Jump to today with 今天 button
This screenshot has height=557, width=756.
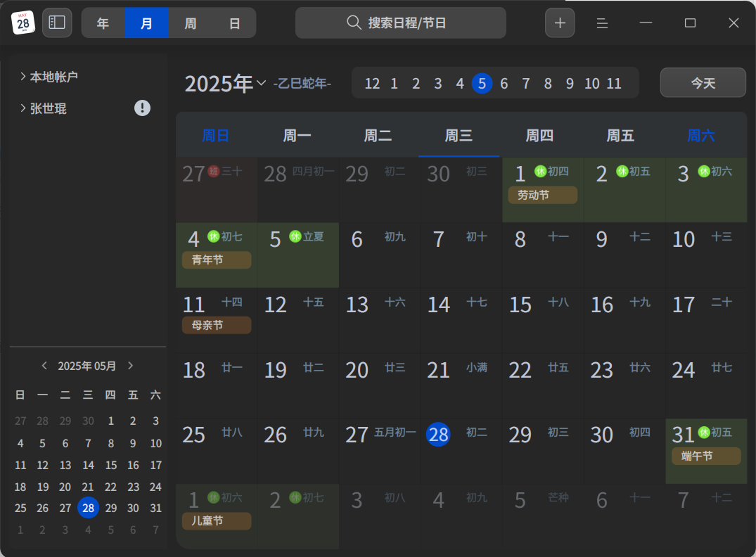coord(703,83)
